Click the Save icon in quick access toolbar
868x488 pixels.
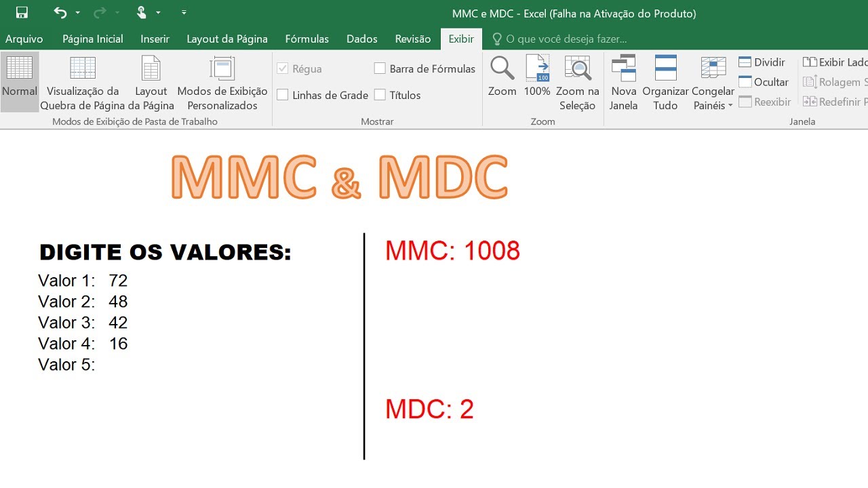(22, 13)
